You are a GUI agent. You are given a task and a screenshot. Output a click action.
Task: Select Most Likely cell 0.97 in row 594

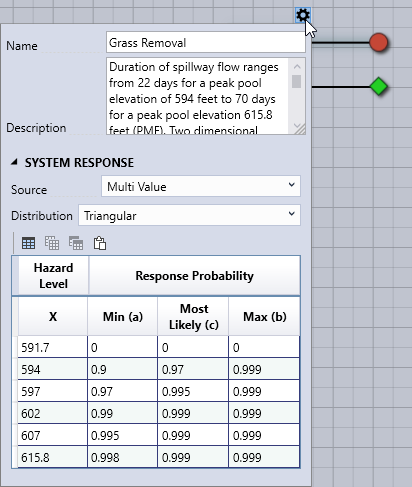click(x=193, y=369)
